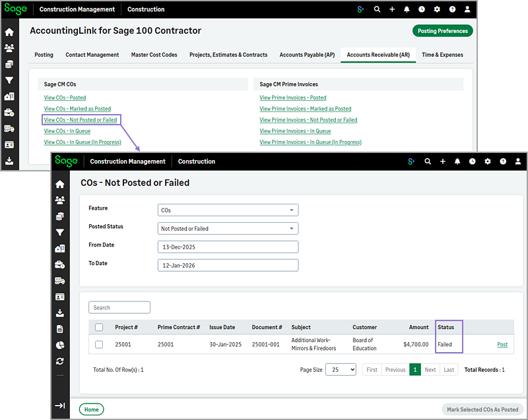Expand the Feature dropdown showing COs

tap(228, 210)
